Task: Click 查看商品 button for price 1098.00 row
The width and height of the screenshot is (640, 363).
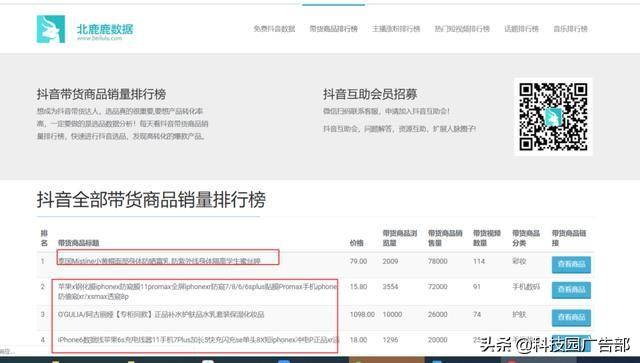Action: click(x=571, y=317)
